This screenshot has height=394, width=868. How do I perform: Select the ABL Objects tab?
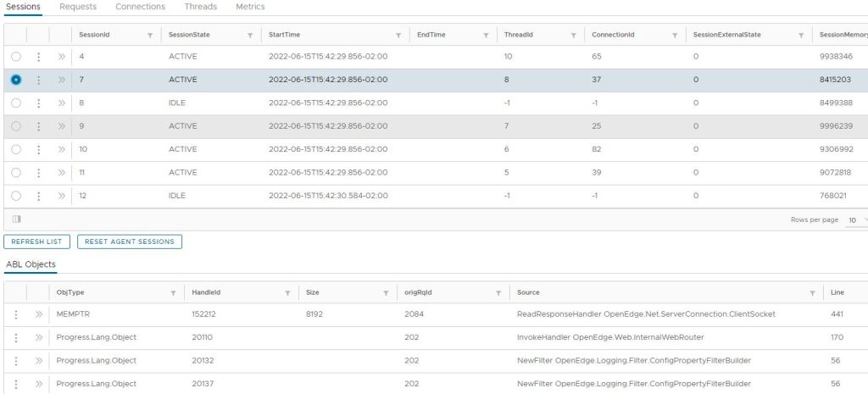click(x=31, y=264)
